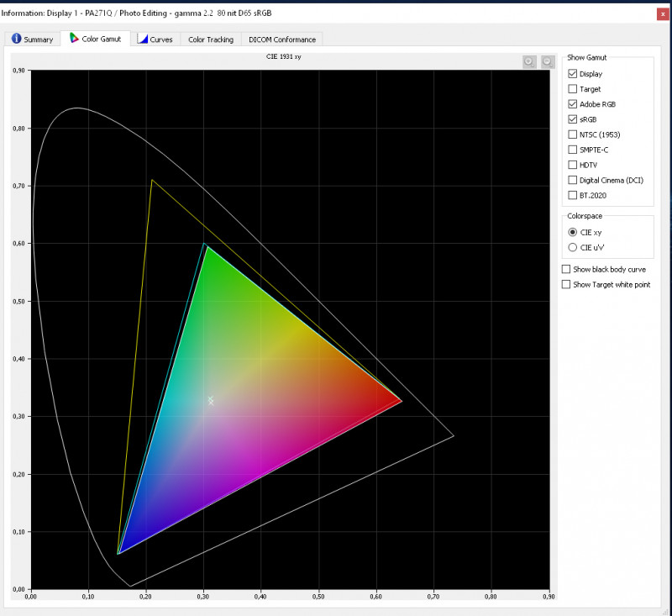The image size is (672, 616).
Task: Select the CIE u'v' colorspace option
Action: (x=573, y=247)
